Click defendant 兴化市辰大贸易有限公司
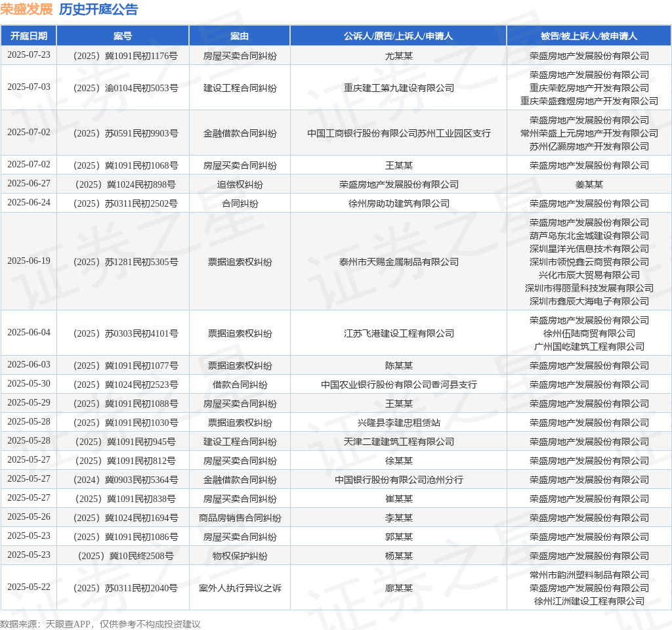 [x=589, y=275]
